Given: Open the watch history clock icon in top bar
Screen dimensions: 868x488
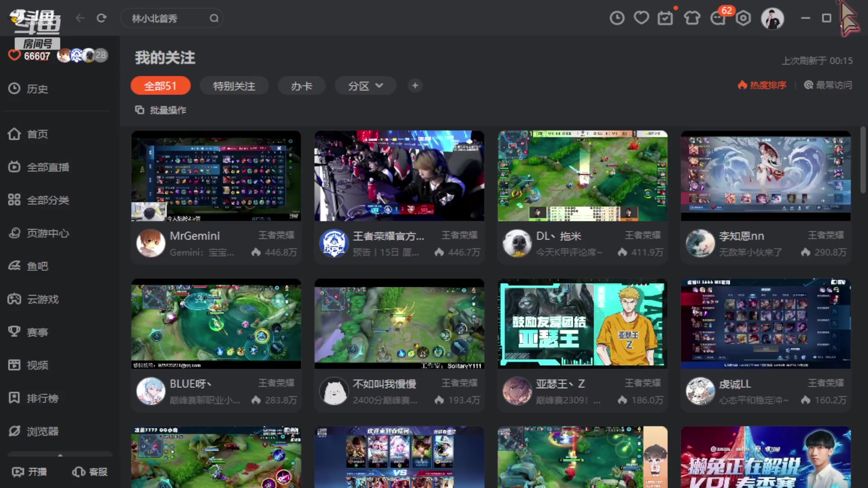Looking at the screenshot, I should point(617,18).
